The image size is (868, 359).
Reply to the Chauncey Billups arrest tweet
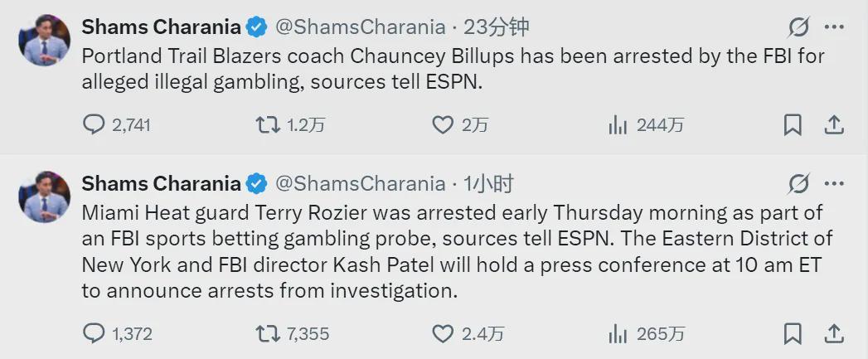[x=94, y=124]
